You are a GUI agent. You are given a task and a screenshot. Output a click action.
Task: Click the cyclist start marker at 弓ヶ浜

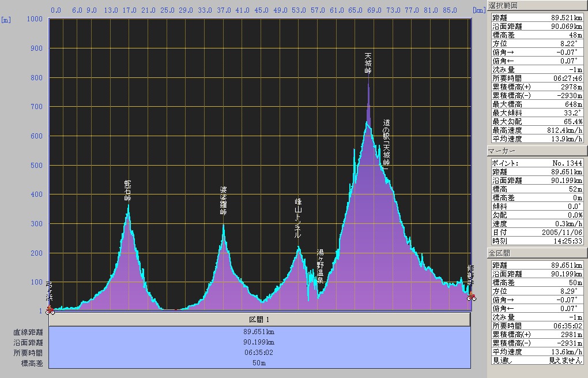[50, 310]
